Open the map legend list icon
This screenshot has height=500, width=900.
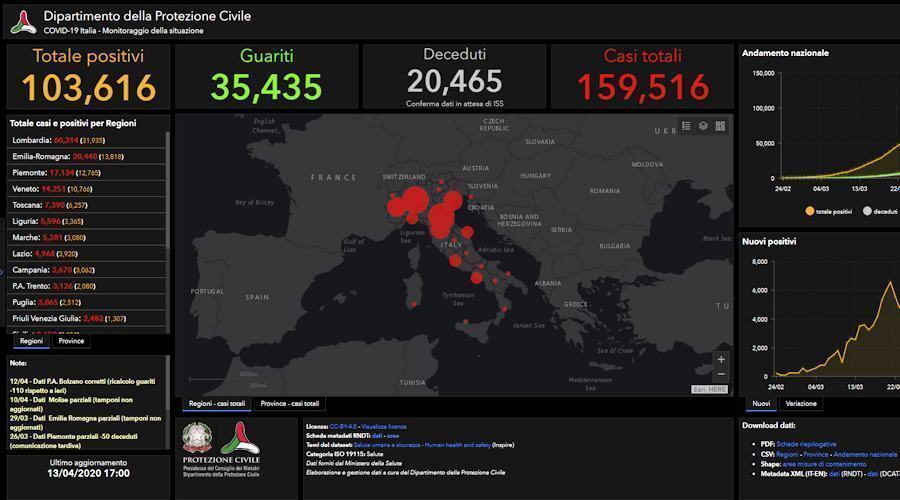pos(687,126)
